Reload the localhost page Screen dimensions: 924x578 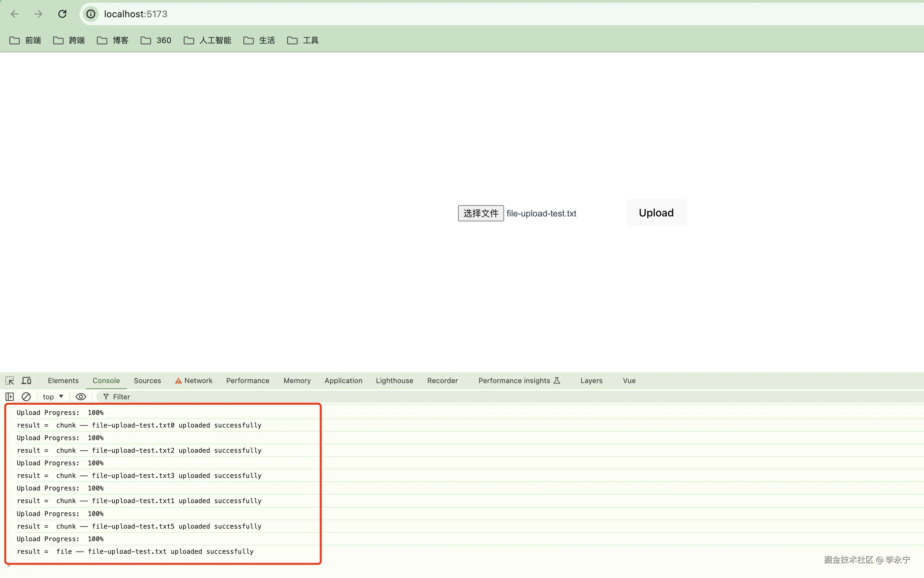pos(62,14)
